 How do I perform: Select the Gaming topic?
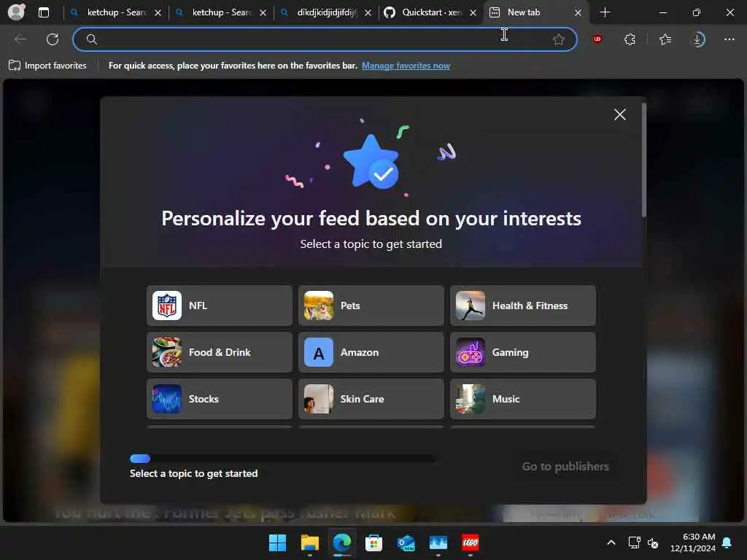pos(522,352)
